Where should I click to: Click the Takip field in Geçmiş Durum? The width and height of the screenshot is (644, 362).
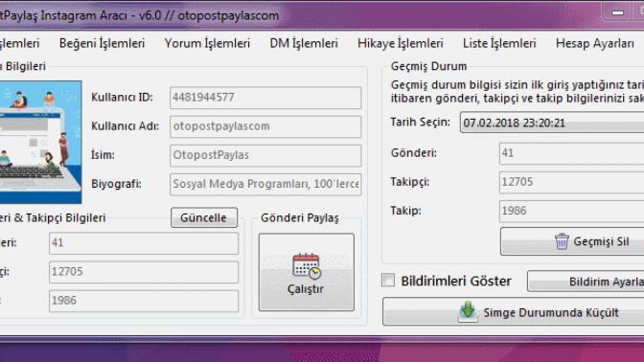571,211
